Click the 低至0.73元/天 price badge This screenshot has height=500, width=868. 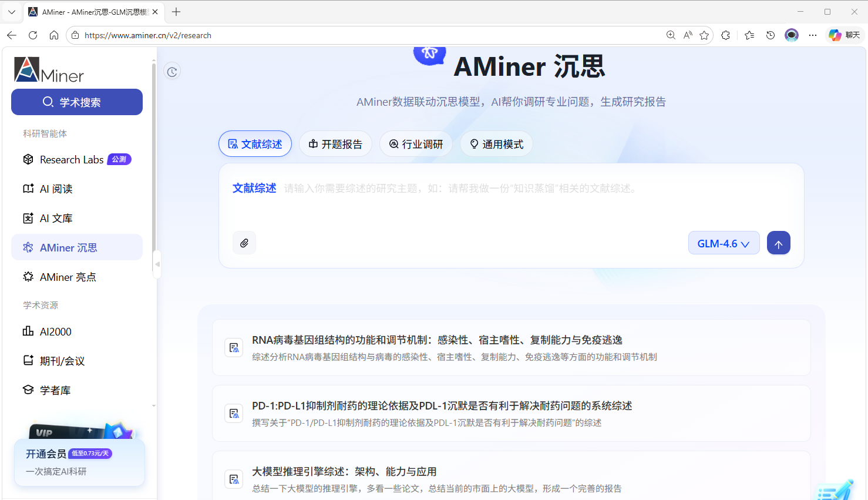pyautogui.click(x=90, y=454)
